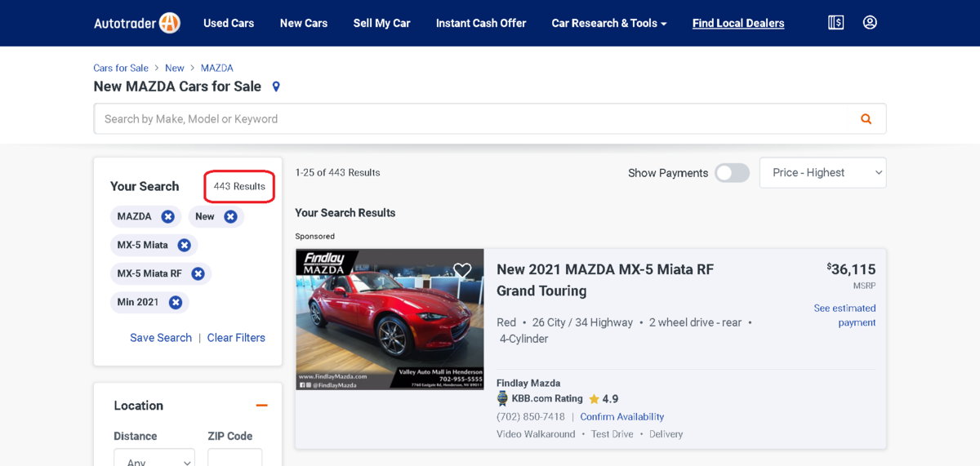Open the red Miata listing photo
Viewport: 980px width, 466px height.
(390, 319)
